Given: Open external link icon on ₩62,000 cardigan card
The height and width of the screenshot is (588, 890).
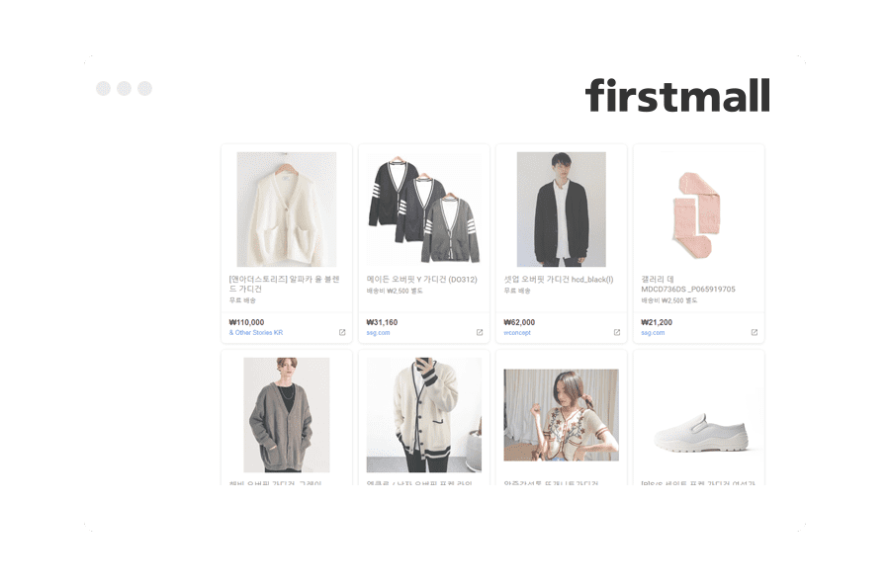Looking at the screenshot, I should tap(617, 332).
